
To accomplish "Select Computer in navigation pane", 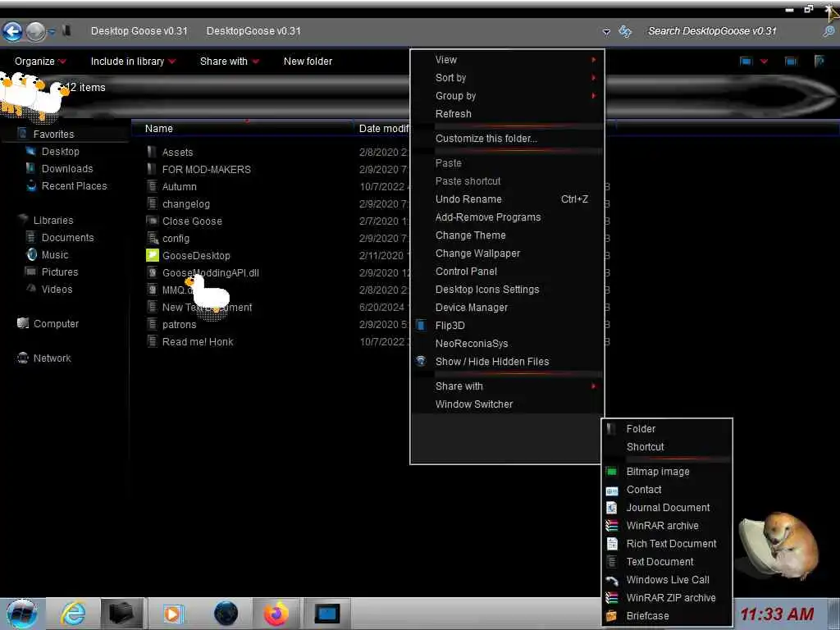I will pos(56,323).
